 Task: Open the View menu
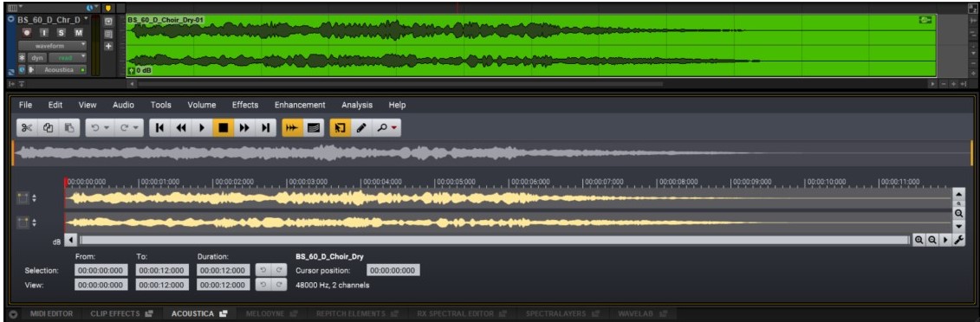88,105
